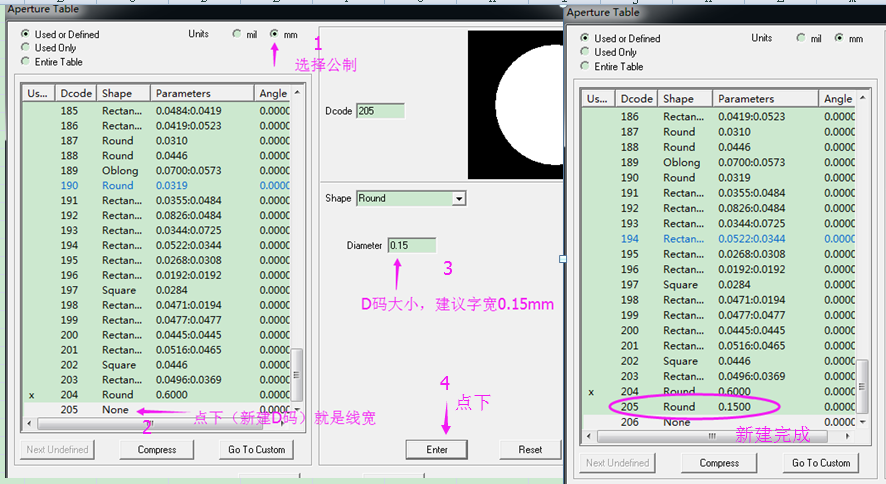Click Go To Custom in right dialog
This screenshot has width=886, height=484.
(x=821, y=463)
